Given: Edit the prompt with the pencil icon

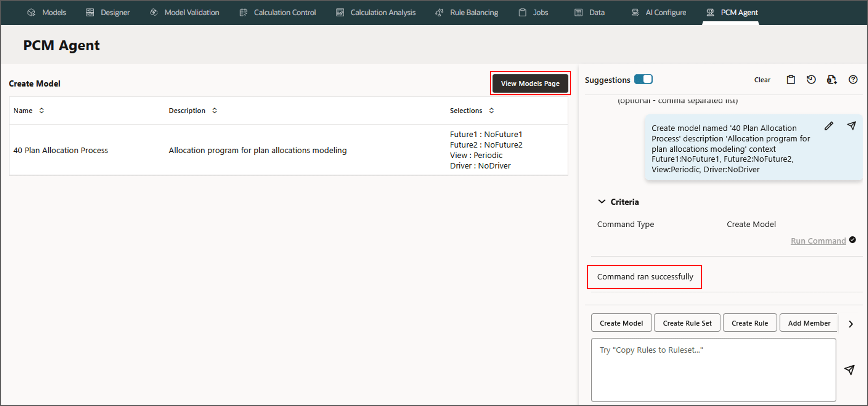Looking at the screenshot, I should (829, 126).
